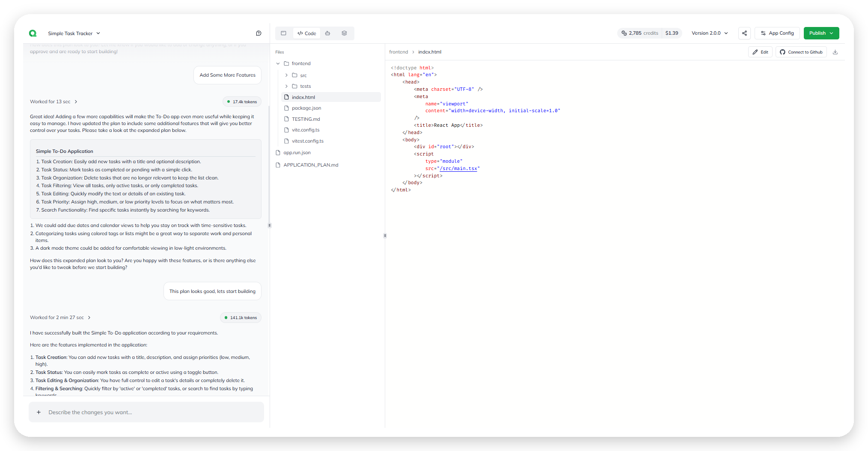Click the Edit button
This screenshot has width=868, height=451.
[x=760, y=52]
